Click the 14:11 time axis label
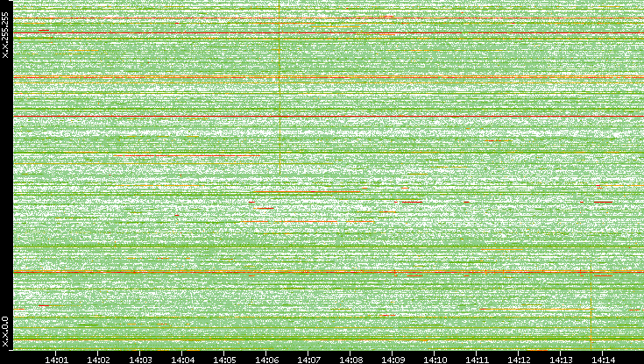The image size is (644, 364). 478,360
